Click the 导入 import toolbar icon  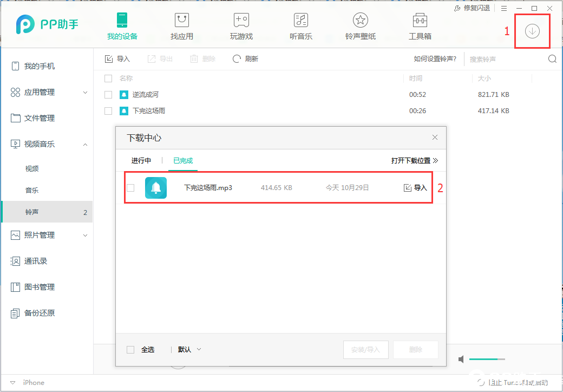(x=108, y=59)
